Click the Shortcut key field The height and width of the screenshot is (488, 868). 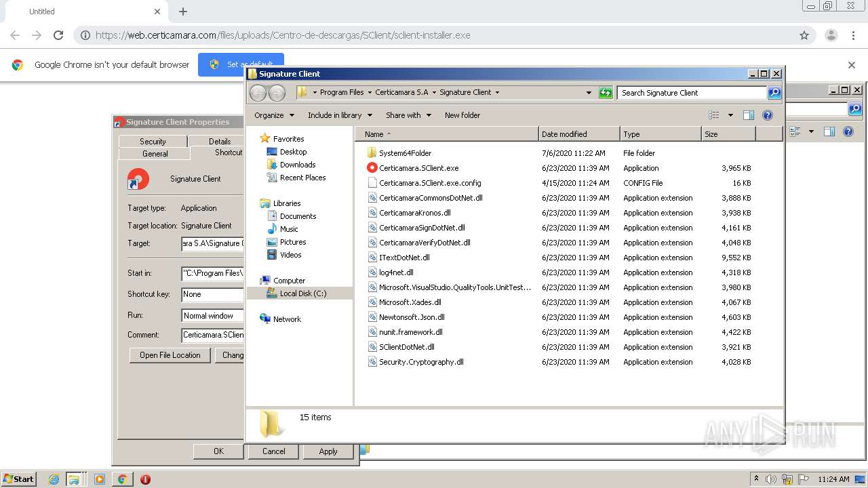click(x=212, y=294)
